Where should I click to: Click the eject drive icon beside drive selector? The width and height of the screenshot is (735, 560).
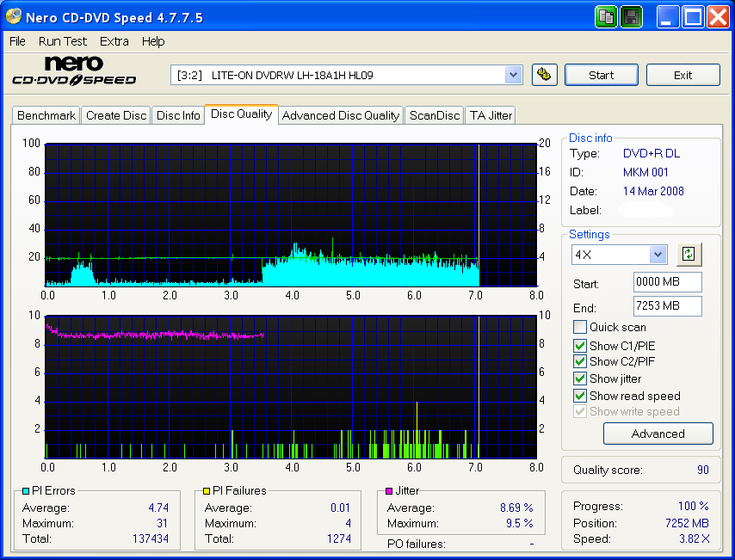click(545, 75)
